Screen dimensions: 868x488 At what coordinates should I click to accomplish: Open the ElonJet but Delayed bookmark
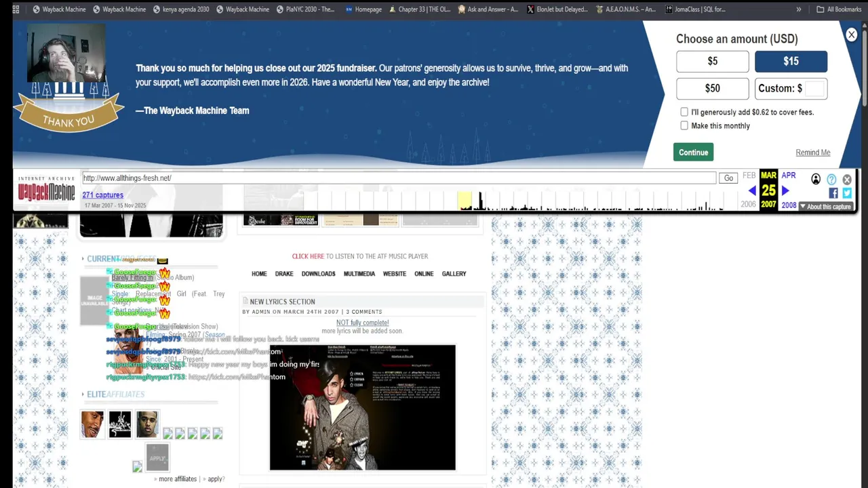coord(557,9)
